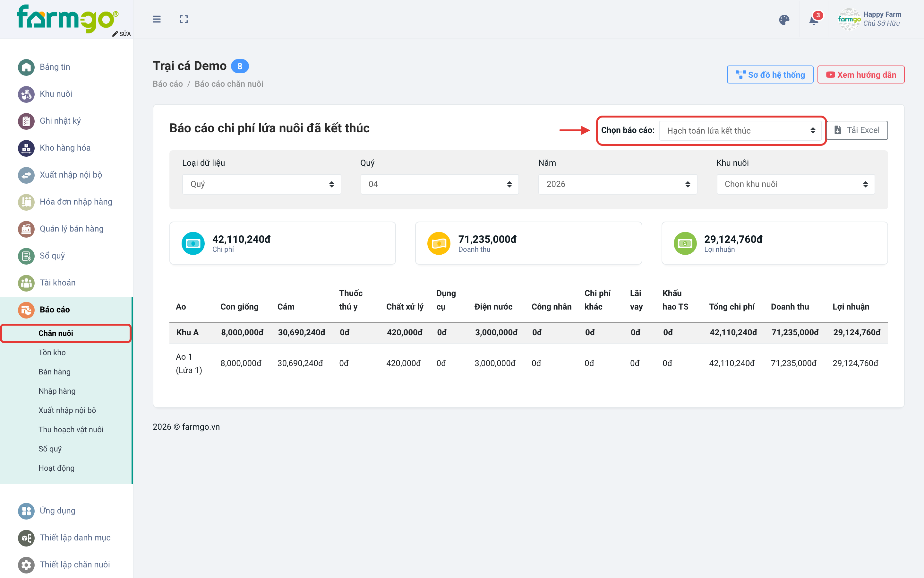Click the Kho hàng hóa icon
Viewport: 924px width, 578px height.
26,148
